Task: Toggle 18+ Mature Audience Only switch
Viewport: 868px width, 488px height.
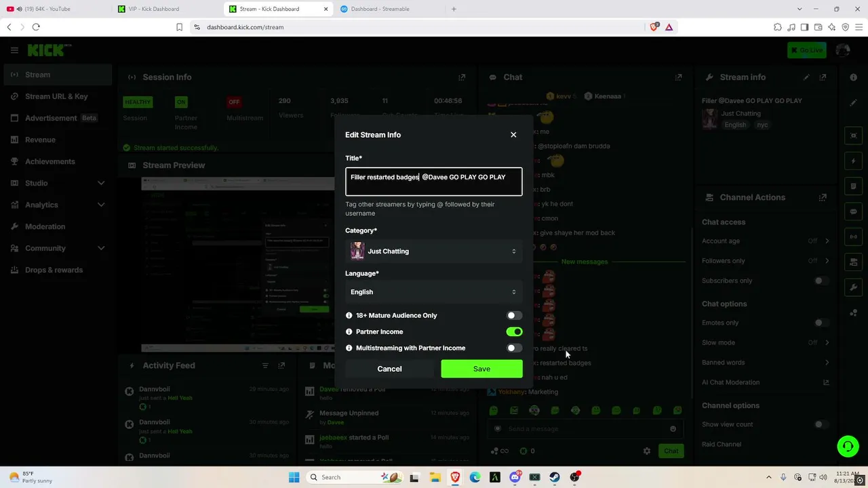Action: pyautogui.click(x=514, y=315)
